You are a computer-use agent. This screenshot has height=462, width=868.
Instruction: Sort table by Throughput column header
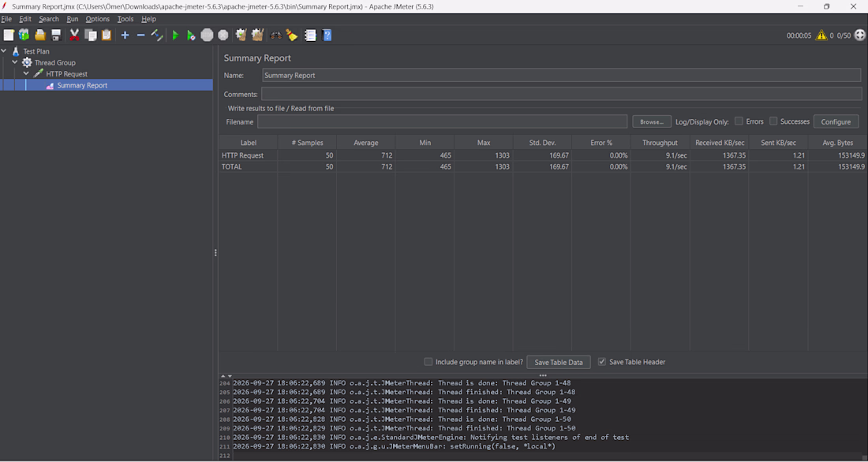(660, 143)
